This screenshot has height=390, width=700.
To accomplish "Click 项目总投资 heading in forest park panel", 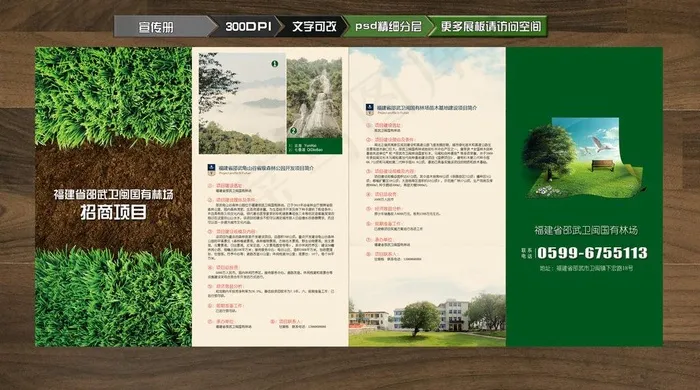I will [x=227, y=267].
